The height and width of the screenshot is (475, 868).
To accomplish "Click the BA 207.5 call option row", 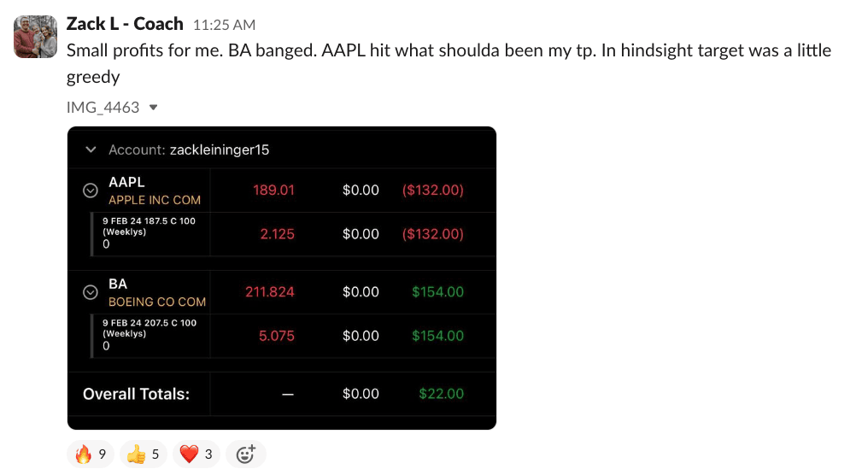I will point(149,335).
